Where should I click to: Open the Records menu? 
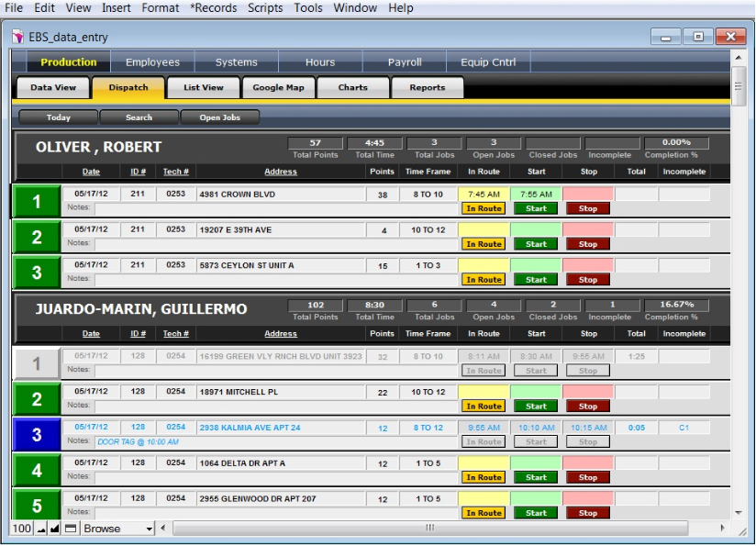click(213, 8)
